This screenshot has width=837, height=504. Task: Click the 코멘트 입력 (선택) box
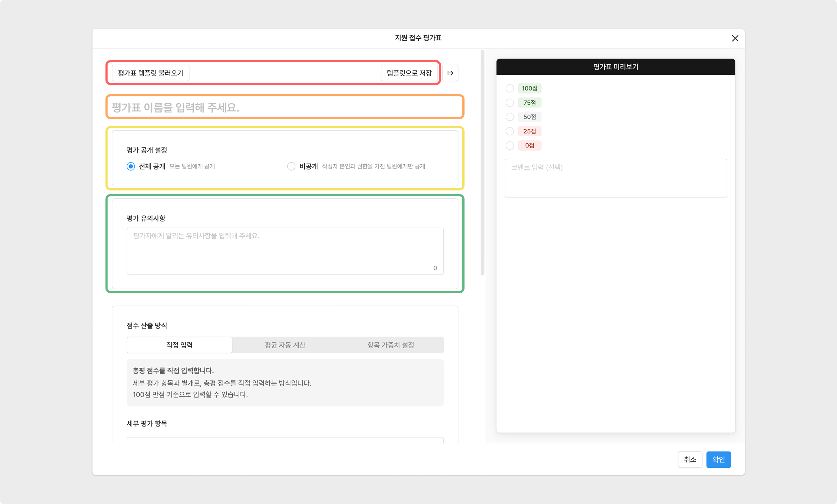tap(615, 178)
